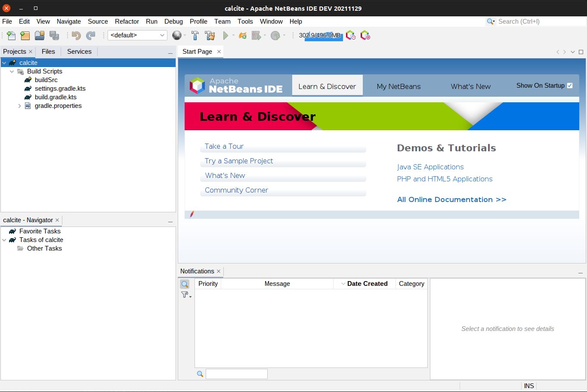Click the search icon in Notifications sidebar
Screen dimensions: 587x392
tap(185, 284)
